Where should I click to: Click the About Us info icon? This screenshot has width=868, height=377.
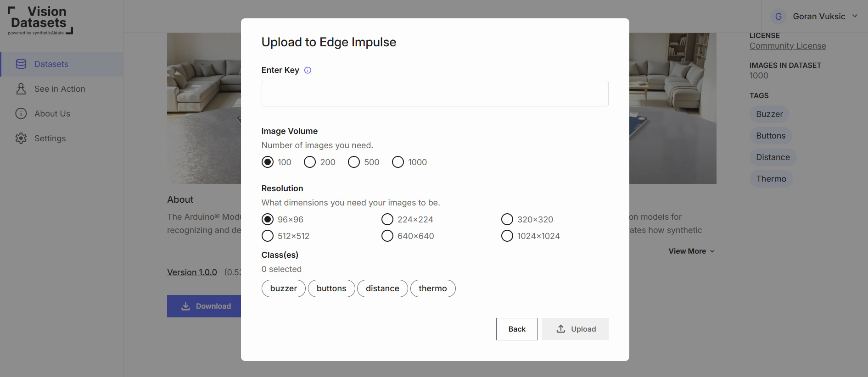[x=21, y=114]
